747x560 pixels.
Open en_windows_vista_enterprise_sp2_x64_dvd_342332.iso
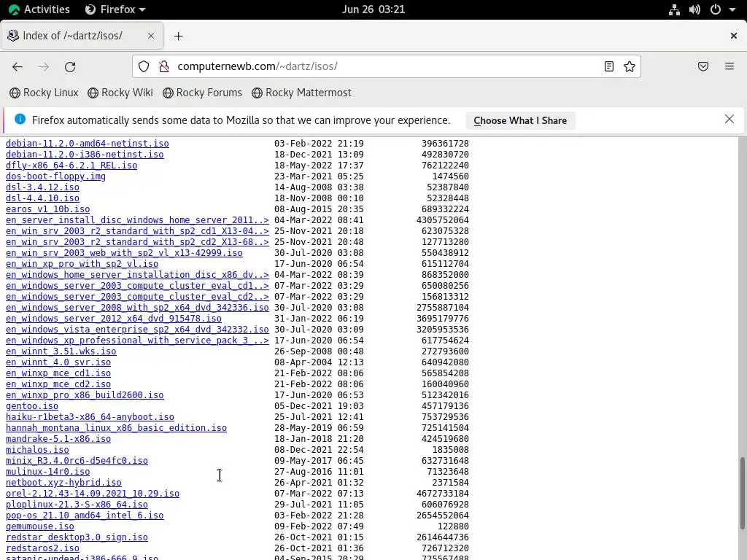[137, 330]
